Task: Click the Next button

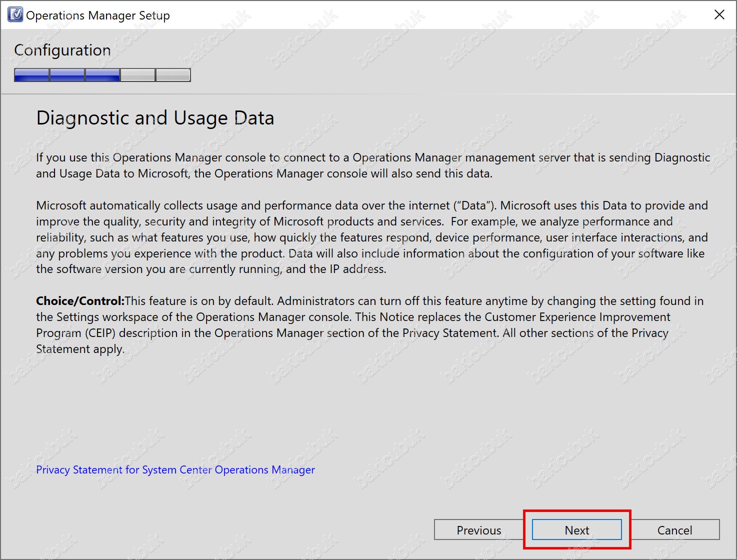Action: coord(577,530)
